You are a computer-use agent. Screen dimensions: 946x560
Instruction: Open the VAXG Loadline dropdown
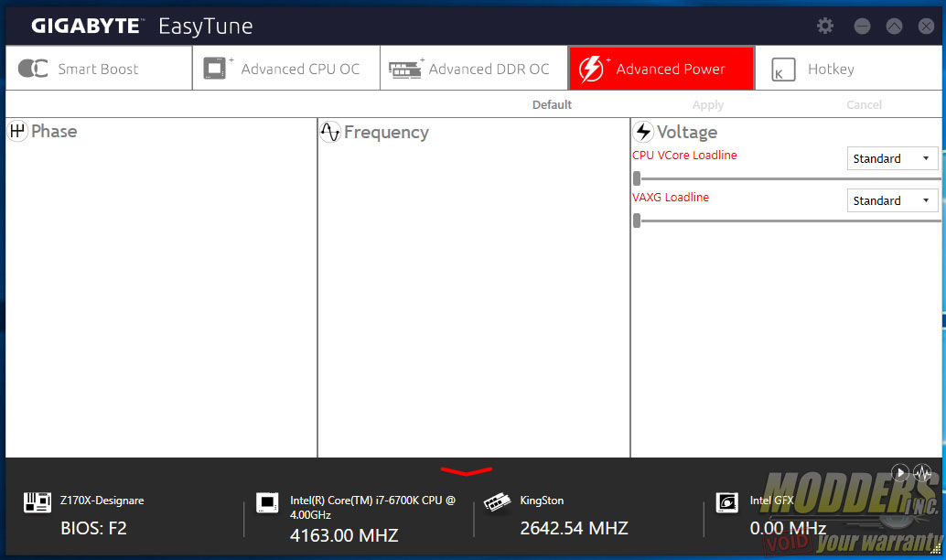pos(892,200)
